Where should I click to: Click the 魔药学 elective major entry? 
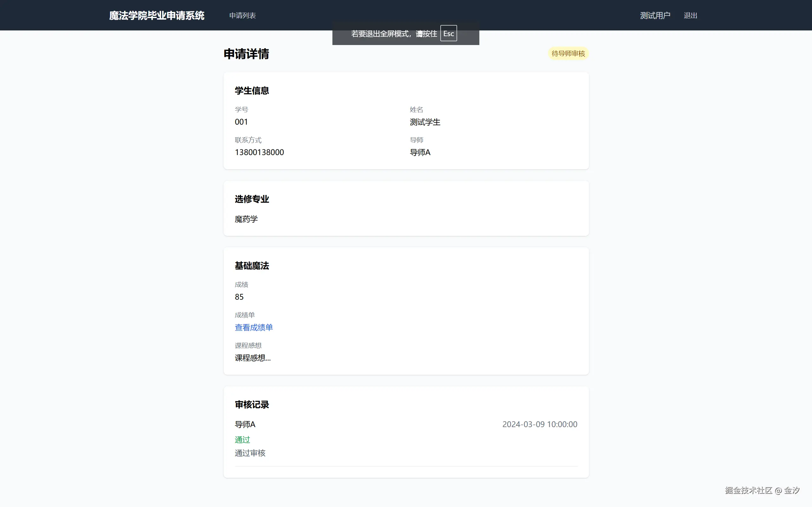coord(246,219)
